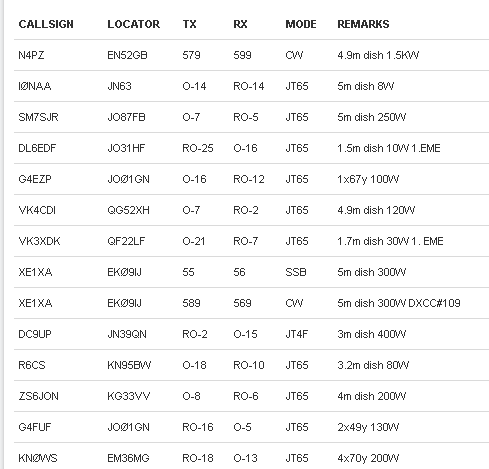The image size is (489, 469).
Task: Click the R6CS callsign
Action: (32, 365)
